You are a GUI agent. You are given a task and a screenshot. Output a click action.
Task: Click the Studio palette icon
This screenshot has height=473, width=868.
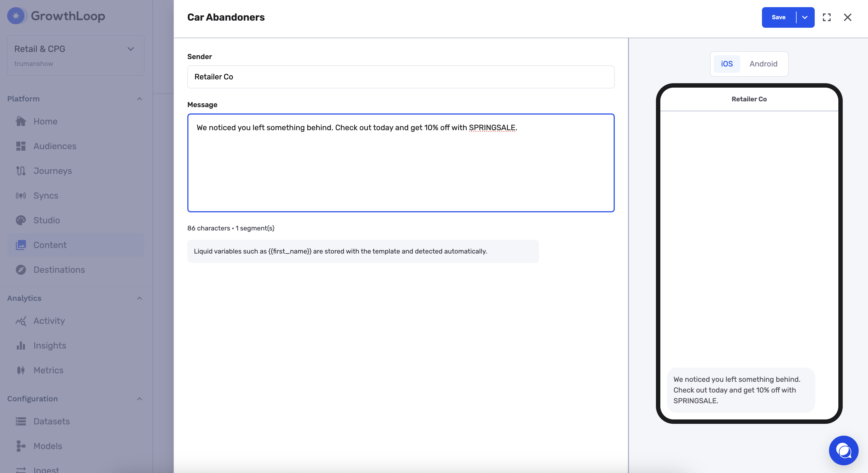(21, 220)
